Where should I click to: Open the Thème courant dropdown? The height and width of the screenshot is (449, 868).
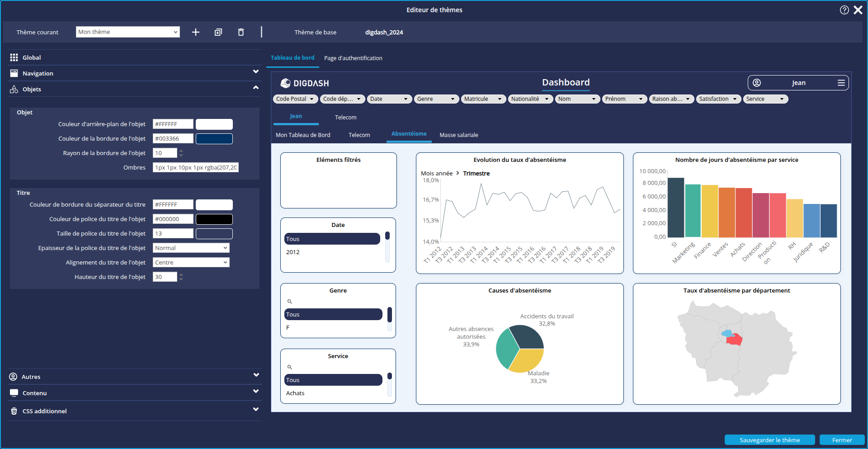coord(127,32)
